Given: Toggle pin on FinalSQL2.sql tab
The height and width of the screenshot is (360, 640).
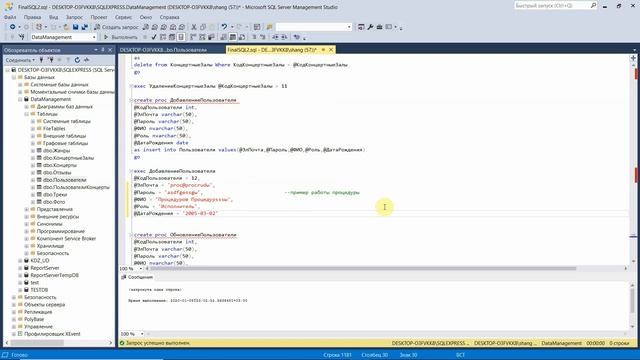Looking at the screenshot, I should pyautogui.click(x=323, y=50).
